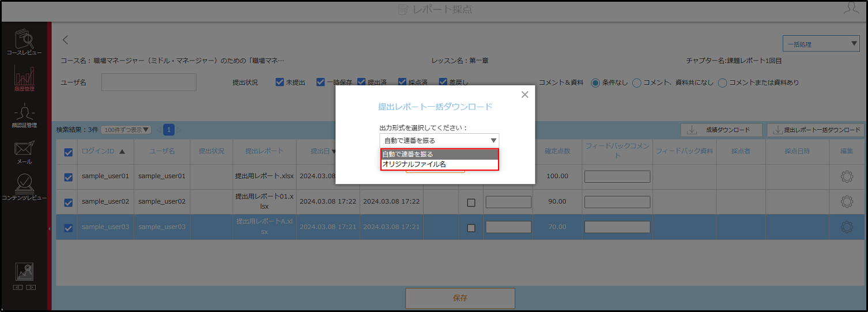The width and height of the screenshot is (868, 312).
Task: Click into the ユーザ名 search field
Action: 149,82
